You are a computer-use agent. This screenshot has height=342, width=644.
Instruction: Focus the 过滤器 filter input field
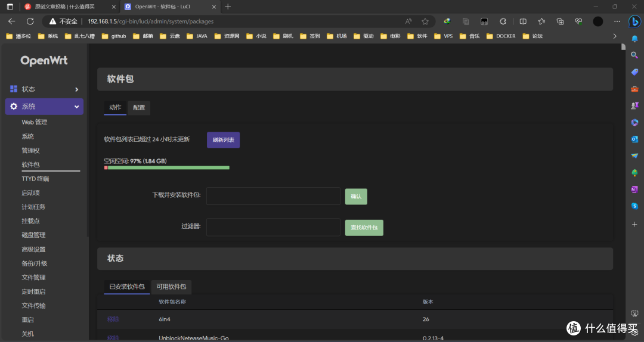tap(273, 227)
